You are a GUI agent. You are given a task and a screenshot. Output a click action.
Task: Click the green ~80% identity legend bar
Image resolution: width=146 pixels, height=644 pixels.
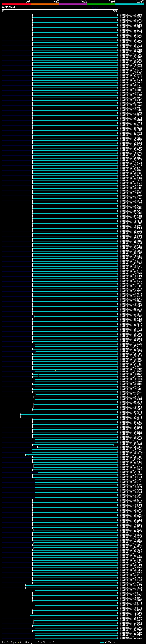coord(101,4)
